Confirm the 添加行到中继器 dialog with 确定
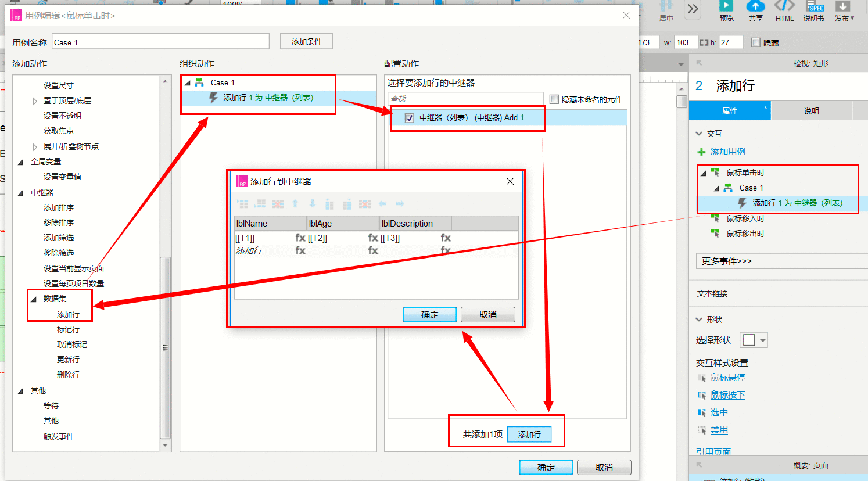The width and height of the screenshot is (868, 481). pos(430,314)
